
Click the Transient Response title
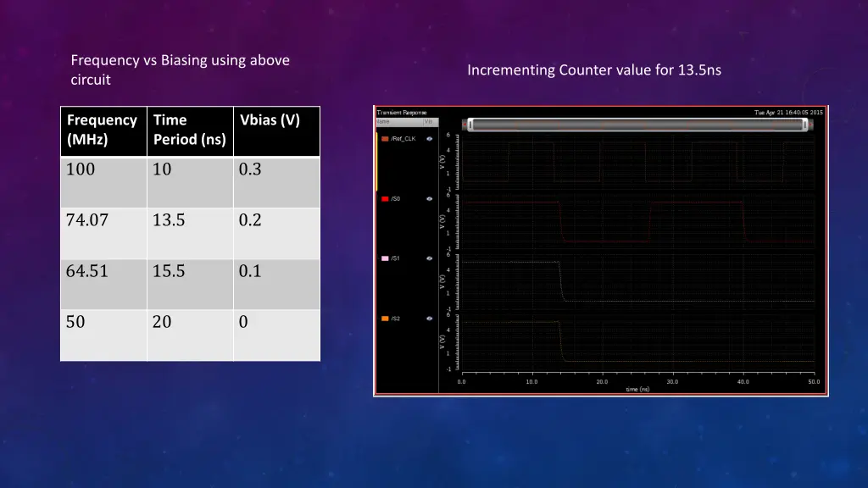click(x=402, y=113)
